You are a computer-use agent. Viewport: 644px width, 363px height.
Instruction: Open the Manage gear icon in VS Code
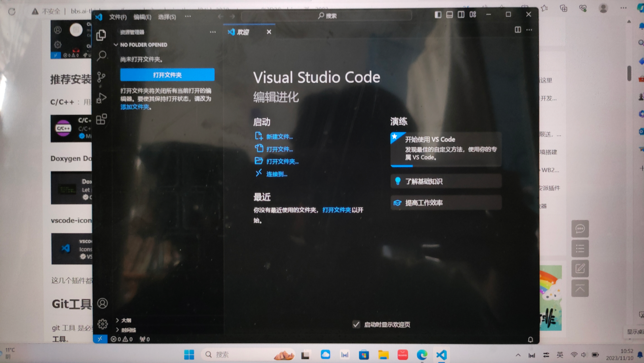click(102, 324)
